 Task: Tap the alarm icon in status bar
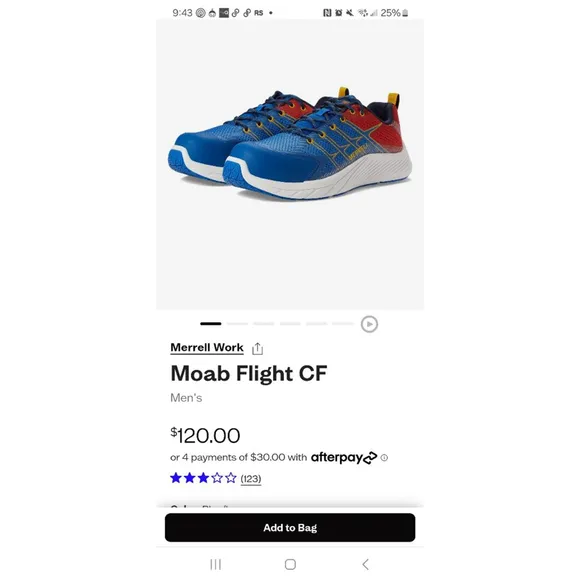pos(338,13)
